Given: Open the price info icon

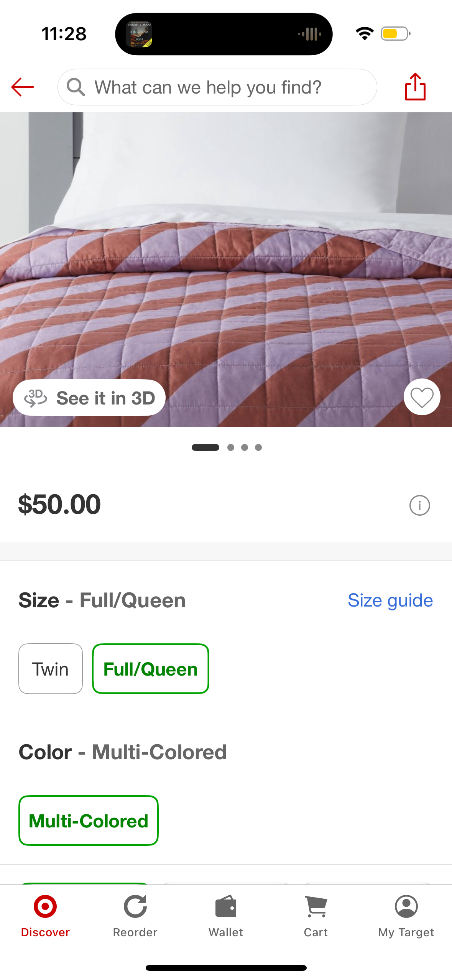Looking at the screenshot, I should [419, 505].
